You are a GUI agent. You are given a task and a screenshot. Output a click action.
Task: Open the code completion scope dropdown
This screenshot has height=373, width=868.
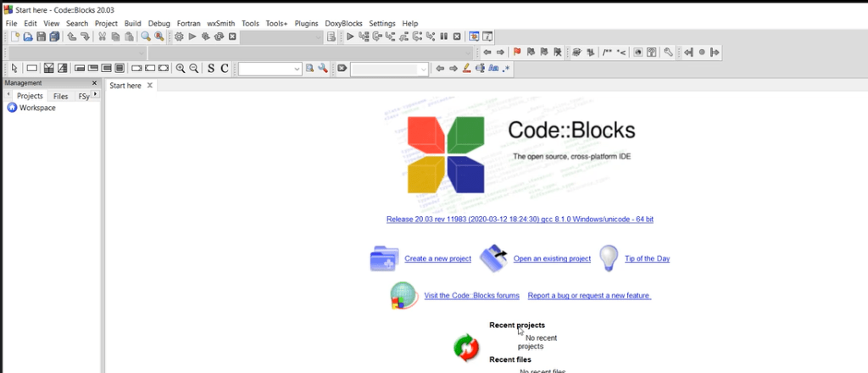coord(77,53)
